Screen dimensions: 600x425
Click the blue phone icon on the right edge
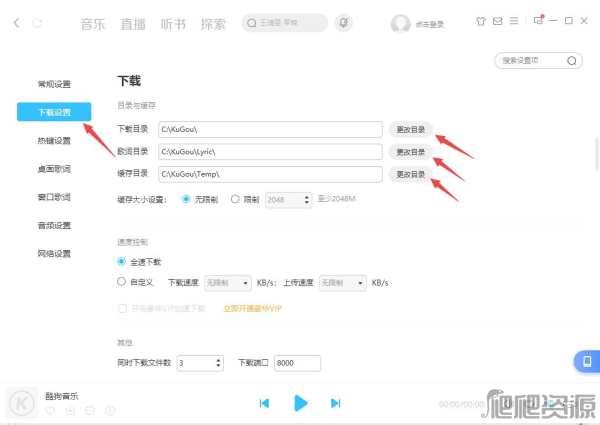pyautogui.click(x=587, y=361)
